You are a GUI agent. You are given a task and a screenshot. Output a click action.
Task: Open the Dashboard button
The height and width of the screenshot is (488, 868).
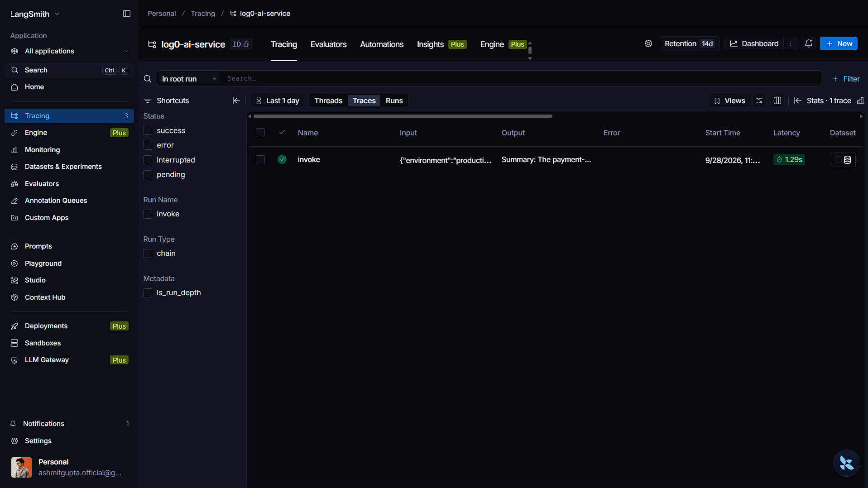[x=754, y=44]
